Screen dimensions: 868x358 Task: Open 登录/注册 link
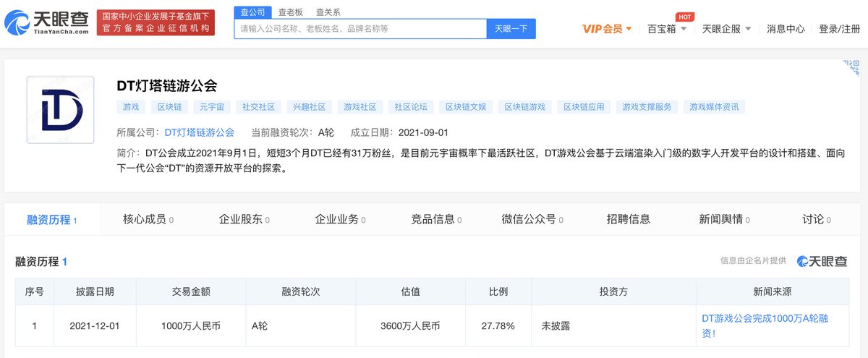(x=839, y=29)
